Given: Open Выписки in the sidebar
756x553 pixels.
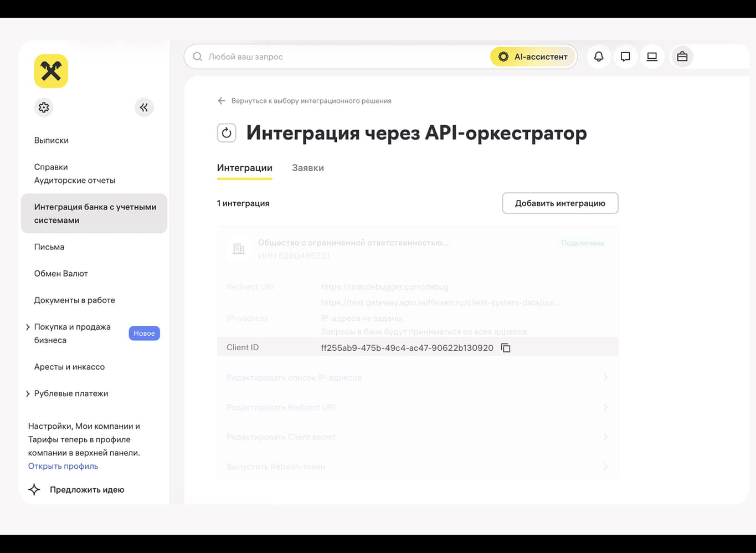Looking at the screenshot, I should pos(52,140).
